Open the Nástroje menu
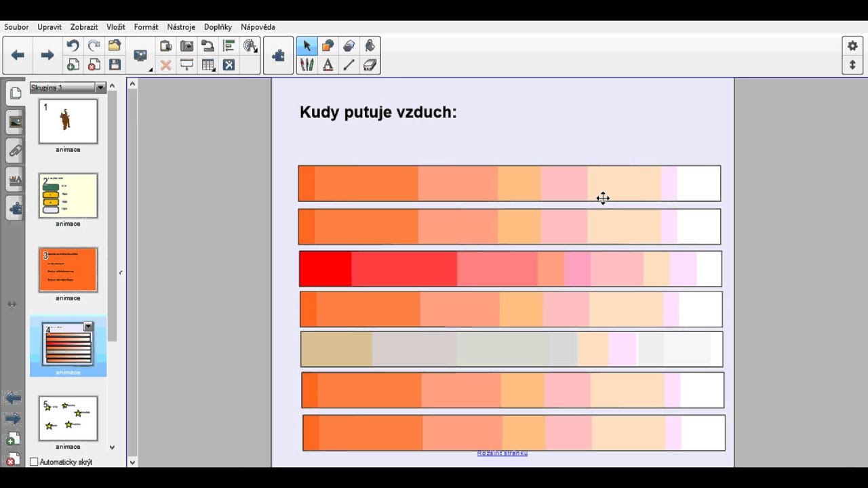 181,27
